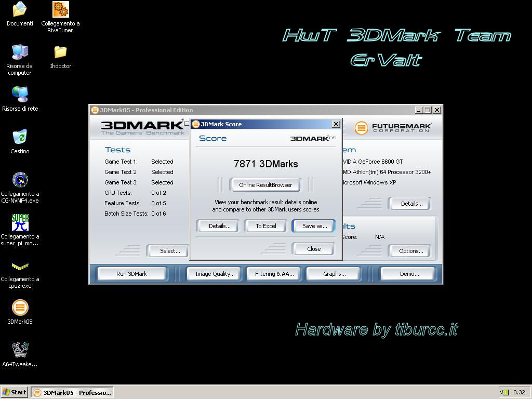Click the N/A score value

380,237
